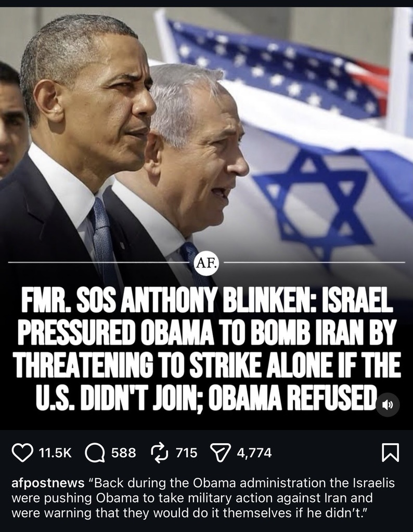
Task: Tap the 4,774 shares count
Action: (254, 453)
